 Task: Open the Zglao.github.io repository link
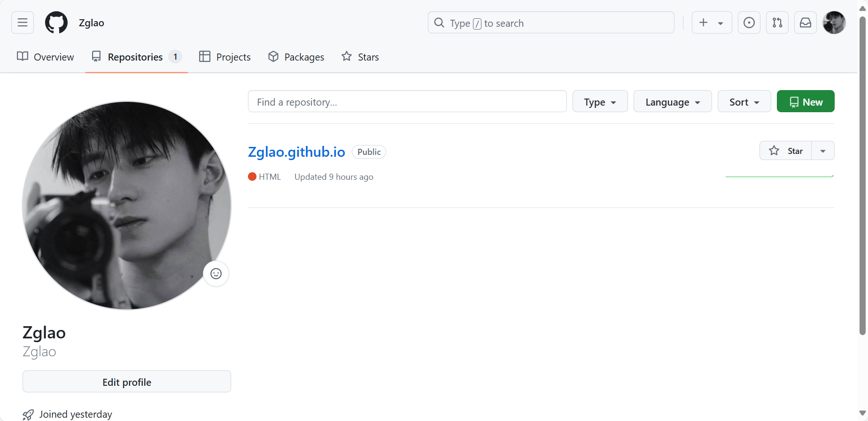point(296,152)
